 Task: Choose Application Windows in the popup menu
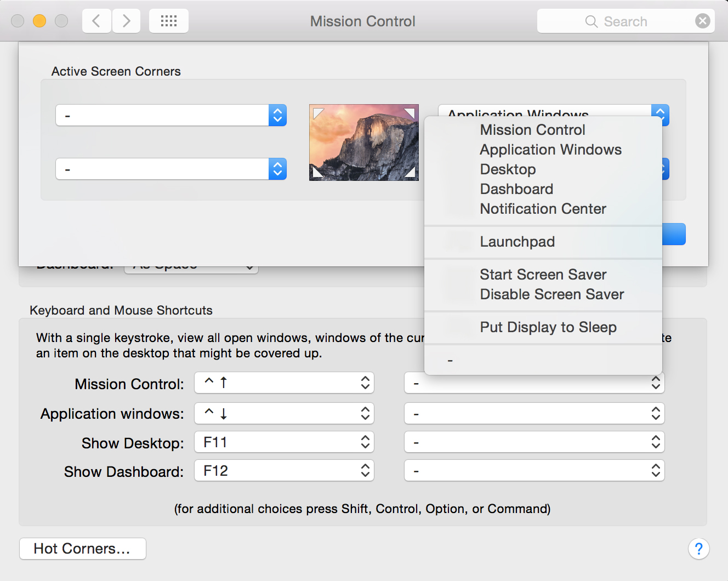543,150
